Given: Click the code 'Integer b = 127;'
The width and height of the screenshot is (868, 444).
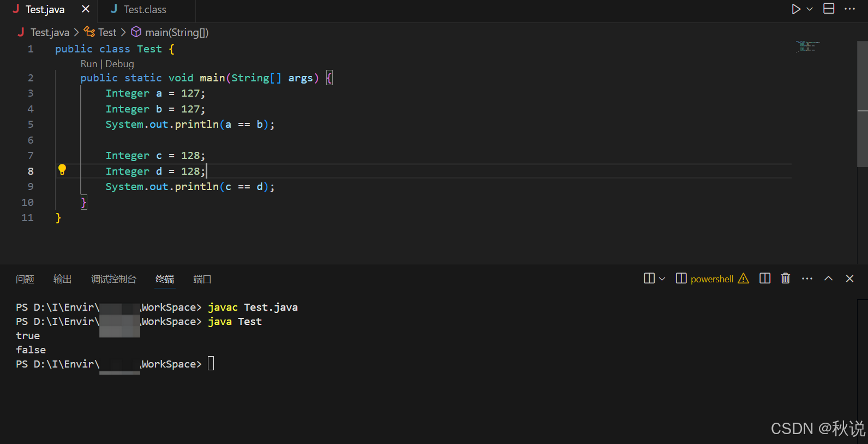Looking at the screenshot, I should point(155,109).
